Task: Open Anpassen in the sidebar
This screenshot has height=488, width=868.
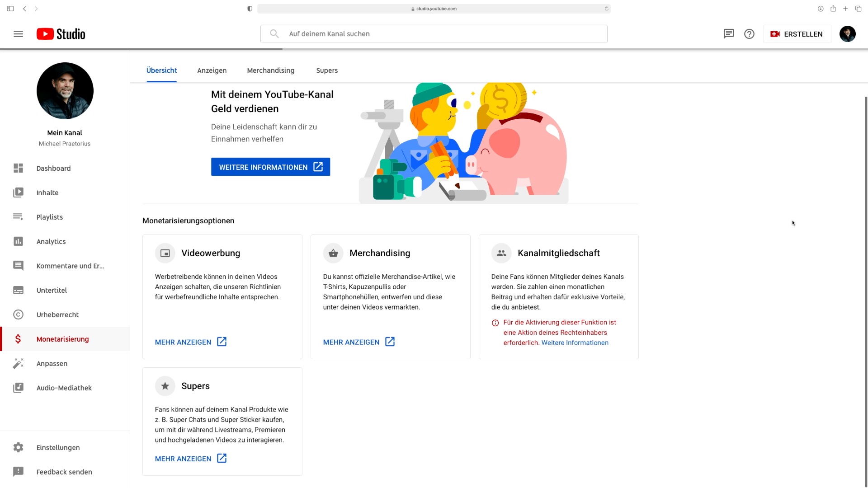Action: point(65,363)
